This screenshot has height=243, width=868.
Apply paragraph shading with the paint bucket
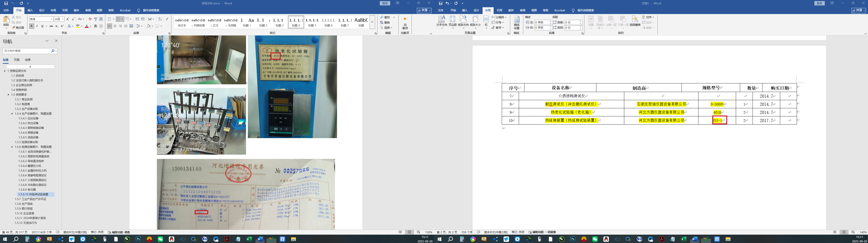pyautogui.click(x=148, y=26)
